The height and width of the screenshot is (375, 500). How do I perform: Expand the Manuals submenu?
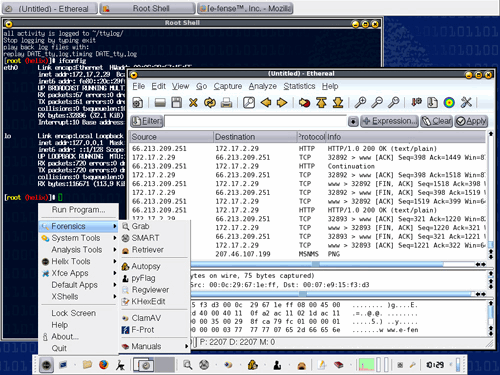tap(155, 346)
